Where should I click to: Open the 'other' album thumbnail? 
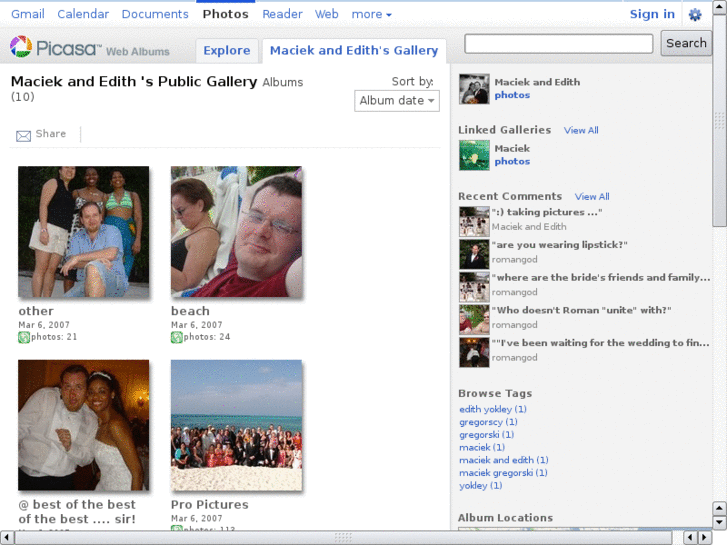(83, 231)
